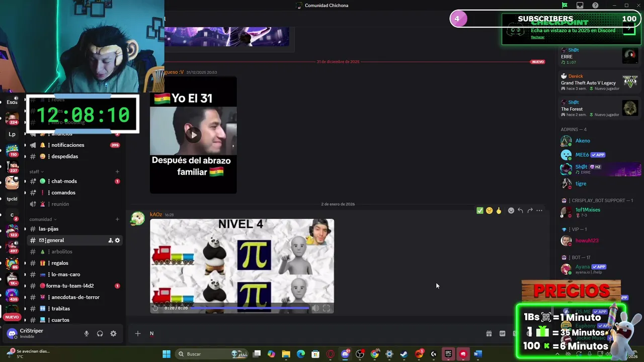
Task: Open the GIF picker
Action: pyautogui.click(x=502, y=333)
